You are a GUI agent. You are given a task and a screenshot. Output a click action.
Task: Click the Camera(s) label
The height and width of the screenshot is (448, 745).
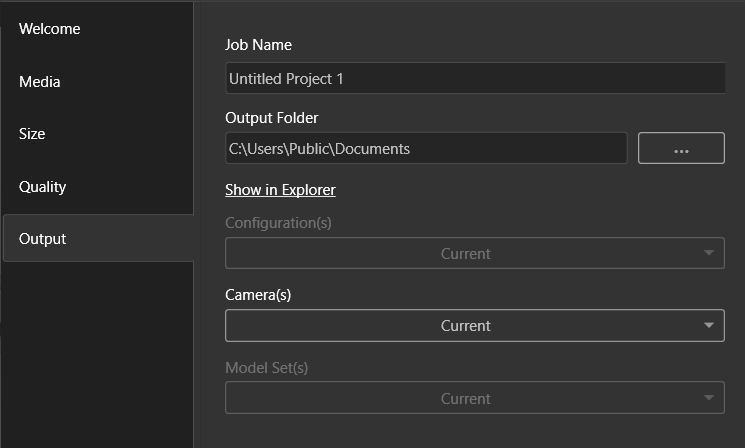pyautogui.click(x=258, y=295)
